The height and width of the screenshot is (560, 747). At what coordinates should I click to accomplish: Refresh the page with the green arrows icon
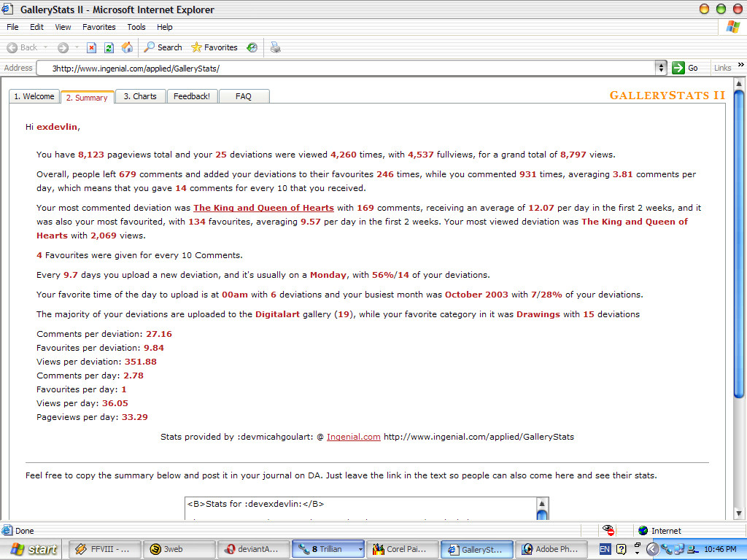109,47
